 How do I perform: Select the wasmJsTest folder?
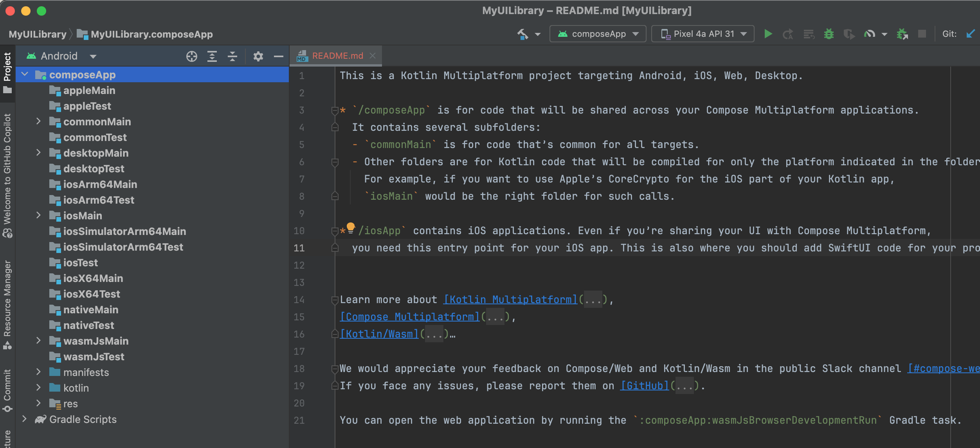pos(152,357)
